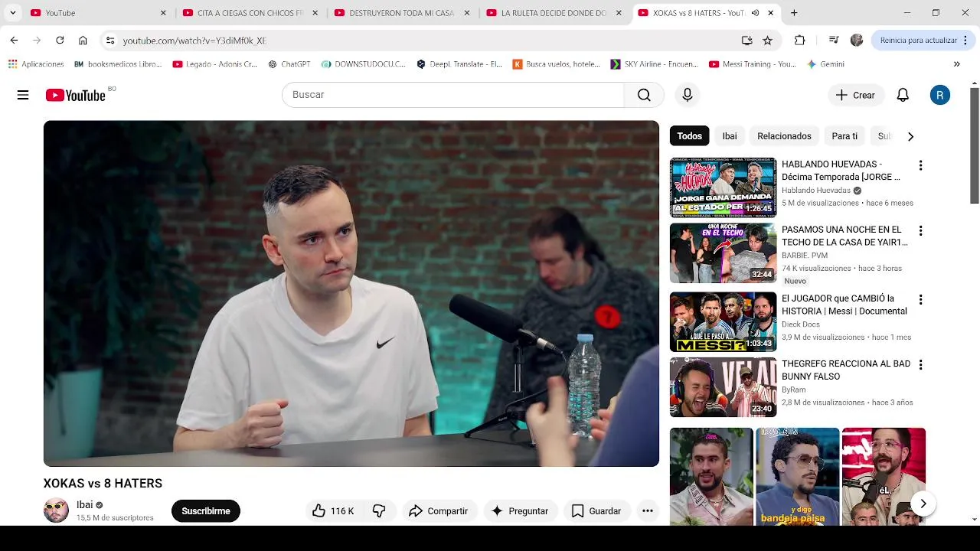View site information icon in address bar
The image size is (980, 551).
tap(110, 41)
